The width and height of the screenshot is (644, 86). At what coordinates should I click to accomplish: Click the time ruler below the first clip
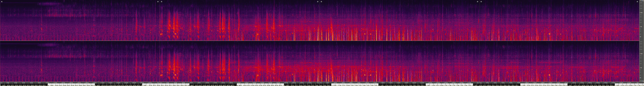(80, 83)
